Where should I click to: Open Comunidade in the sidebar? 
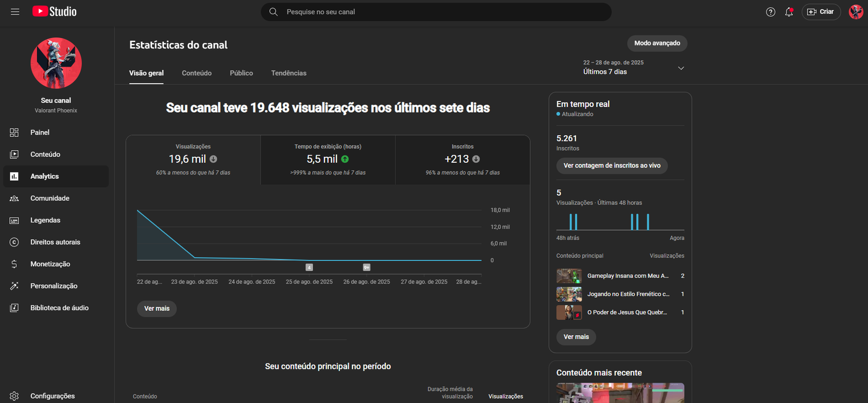click(x=56, y=199)
